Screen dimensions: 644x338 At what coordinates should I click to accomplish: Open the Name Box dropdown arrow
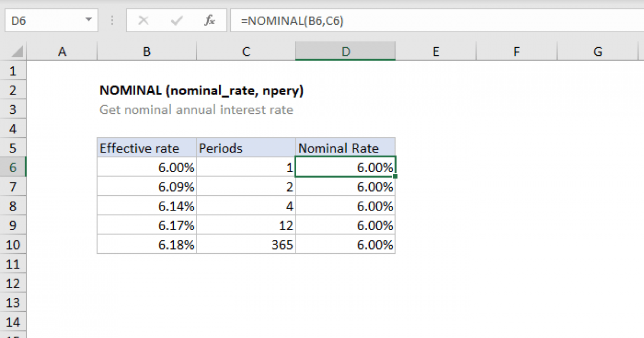click(x=90, y=20)
